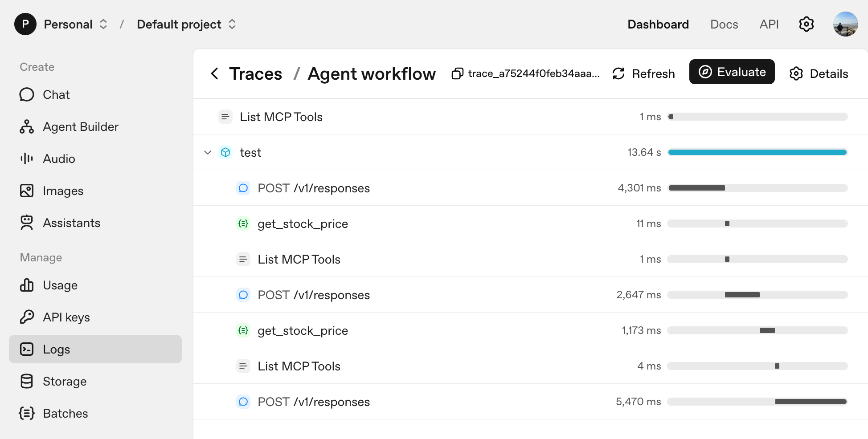The height and width of the screenshot is (439, 868).
Task: Open the Audio section in sidebar
Action: pos(59,159)
